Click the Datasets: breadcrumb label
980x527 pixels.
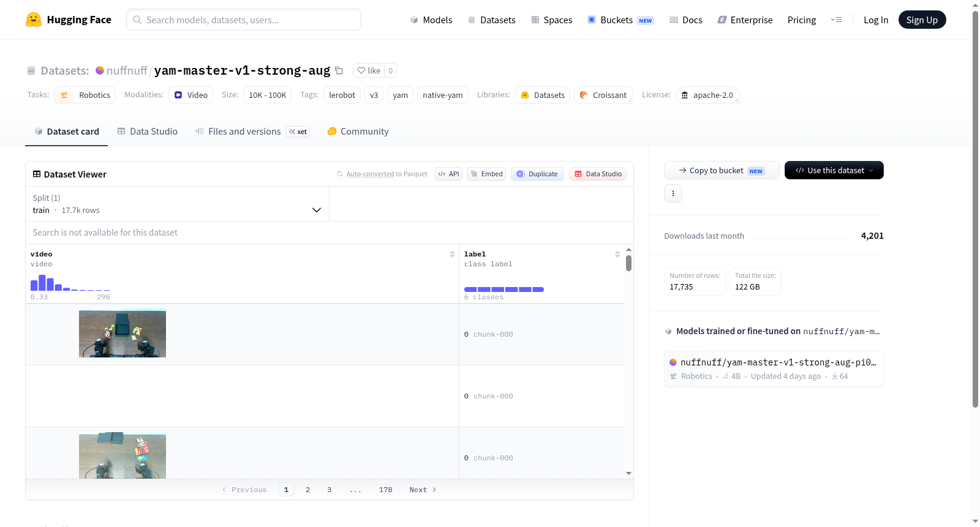click(x=65, y=70)
